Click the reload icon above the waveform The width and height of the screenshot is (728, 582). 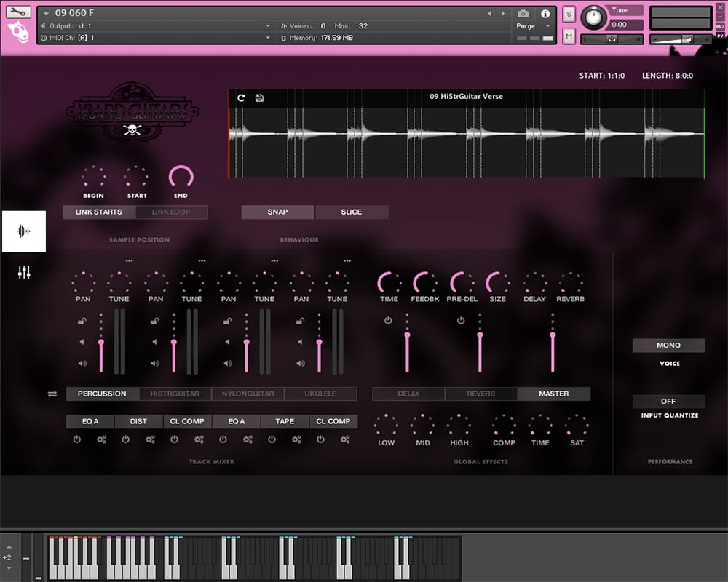coord(242,97)
